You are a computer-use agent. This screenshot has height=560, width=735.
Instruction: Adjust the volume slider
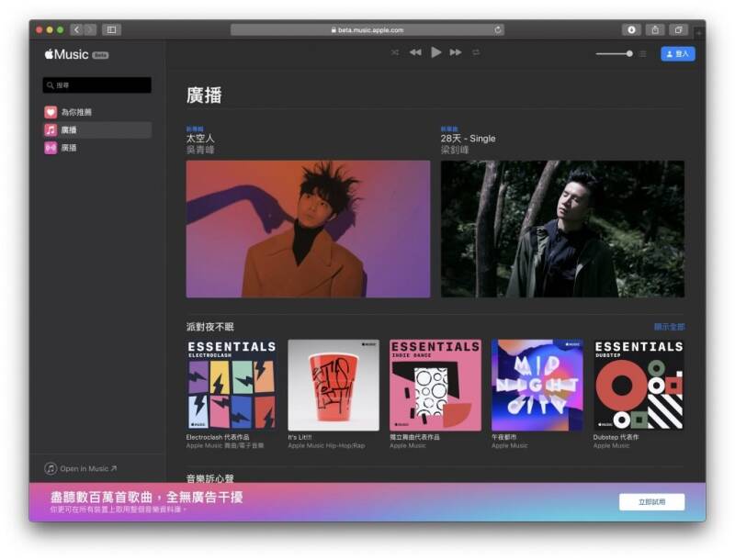click(x=615, y=54)
